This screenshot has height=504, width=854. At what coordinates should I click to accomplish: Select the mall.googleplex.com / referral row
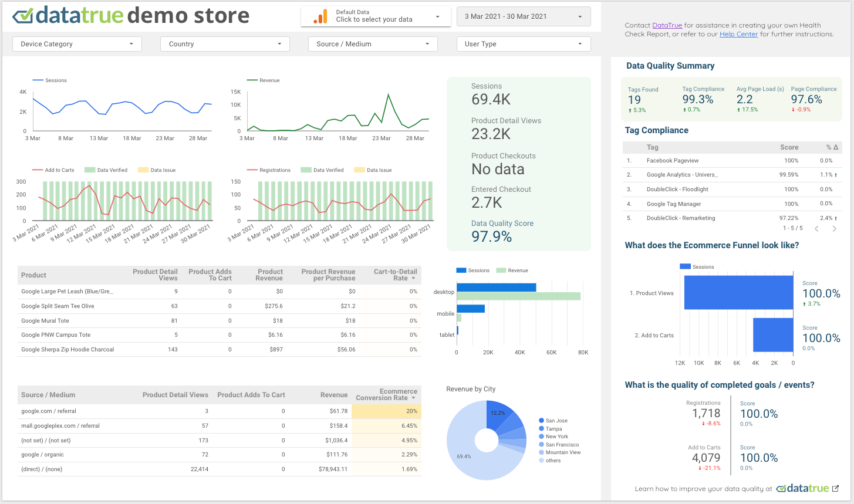(x=220, y=426)
